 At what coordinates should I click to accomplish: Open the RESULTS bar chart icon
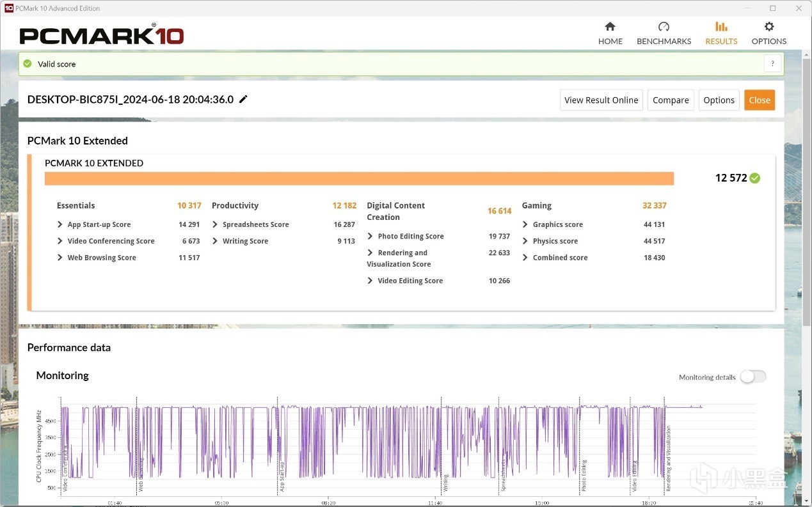coord(721,26)
